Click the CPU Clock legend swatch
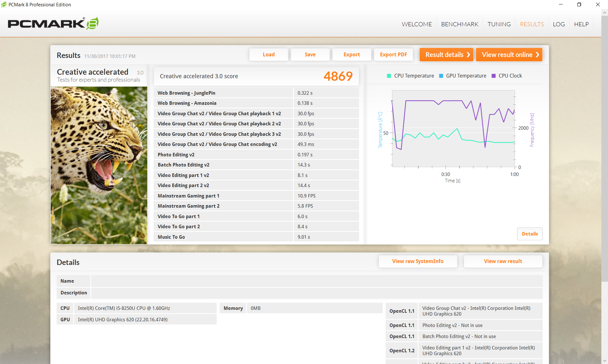Image resolution: width=608 pixels, height=364 pixels. pyautogui.click(x=493, y=76)
